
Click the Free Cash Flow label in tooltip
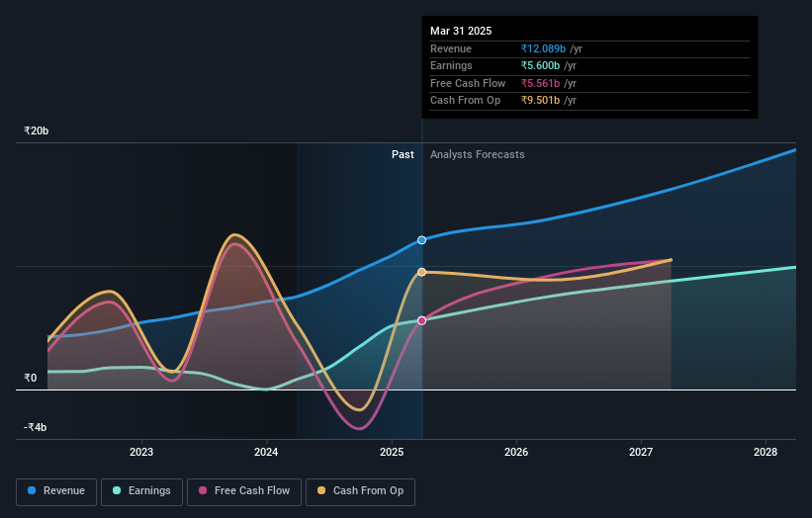click(468, 83)
